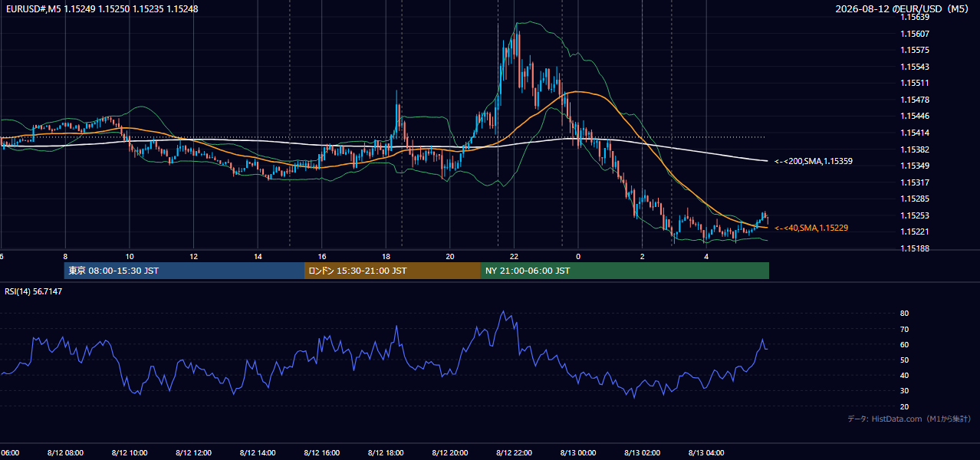Click hour label 22 under the price chart
980x460 pixels.
[514, 256]
